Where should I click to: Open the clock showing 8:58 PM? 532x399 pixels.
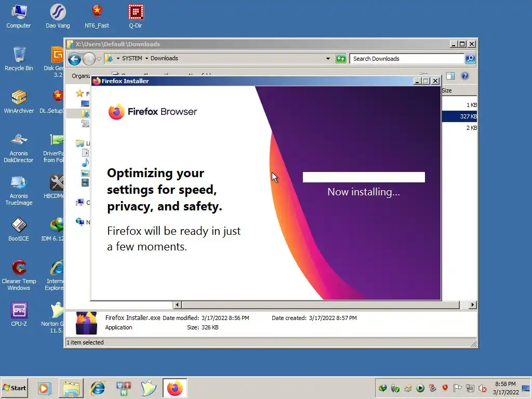[x=506, y=388]
